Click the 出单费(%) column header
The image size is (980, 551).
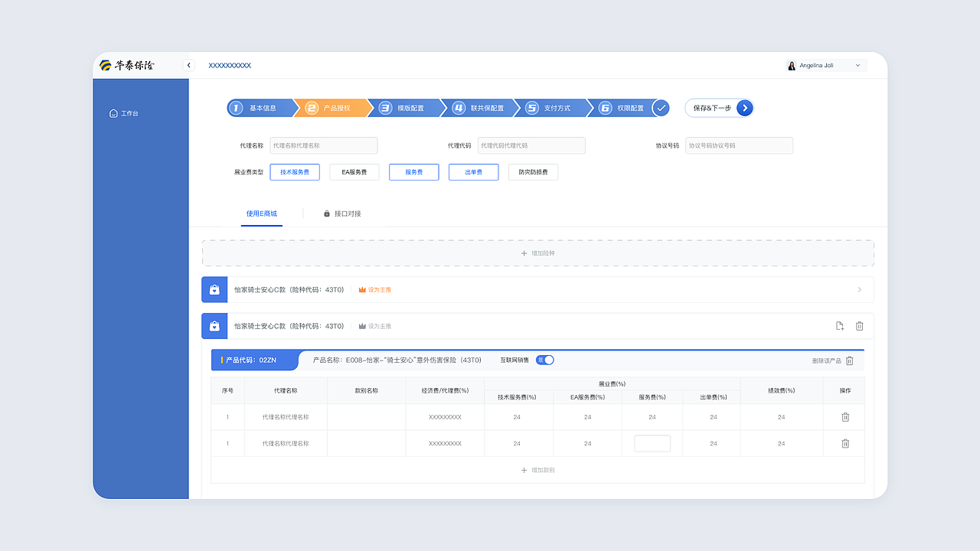tap(713, 396)
